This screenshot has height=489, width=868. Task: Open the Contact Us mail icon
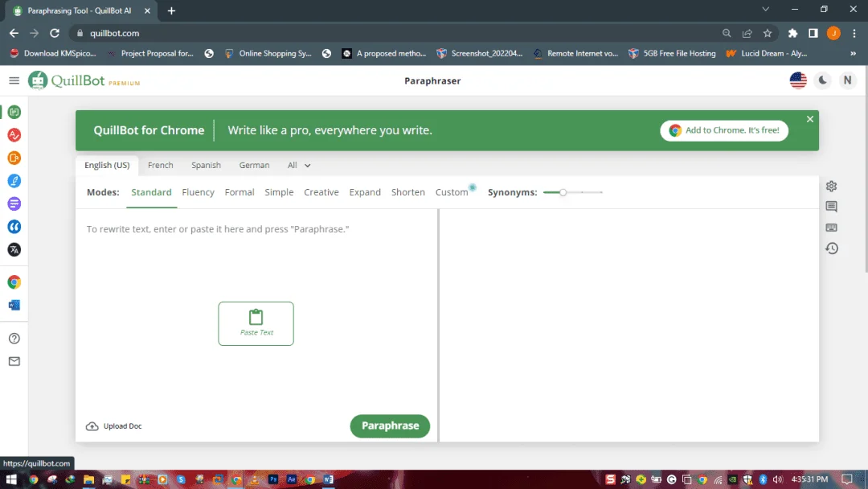click(x=14, y=362)
